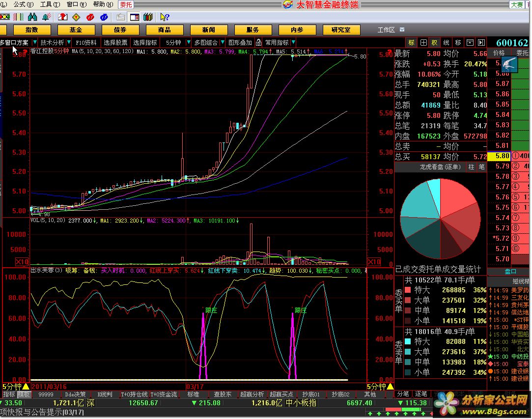Click the 5.80 highlighted price cell

pyautogui.click(x=499, y=156)
